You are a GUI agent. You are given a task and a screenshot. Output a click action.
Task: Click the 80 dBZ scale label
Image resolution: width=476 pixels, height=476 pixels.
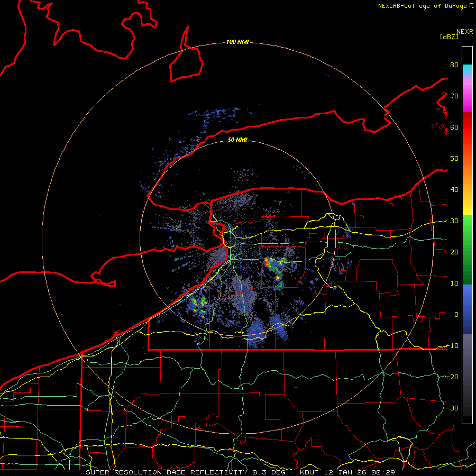pos(454,65)
